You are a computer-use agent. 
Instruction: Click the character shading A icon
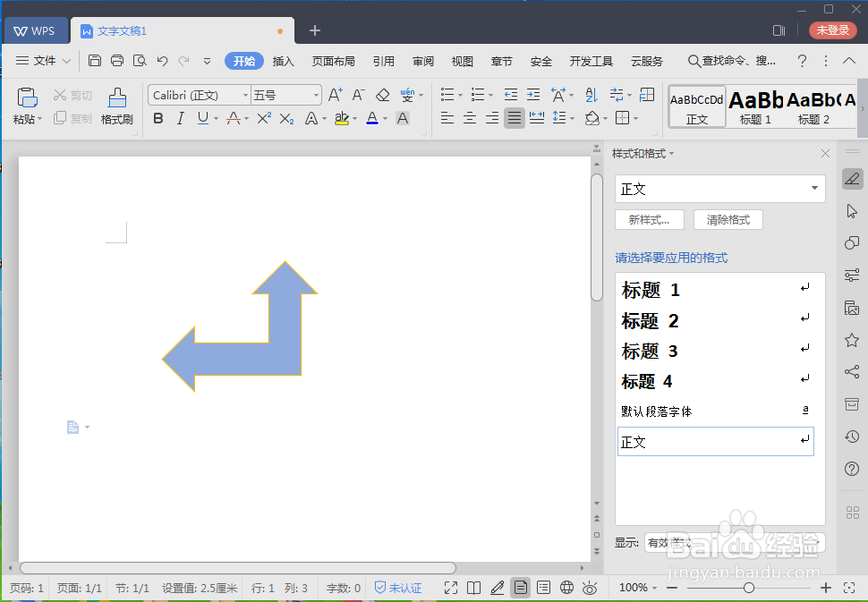[403, 118]
